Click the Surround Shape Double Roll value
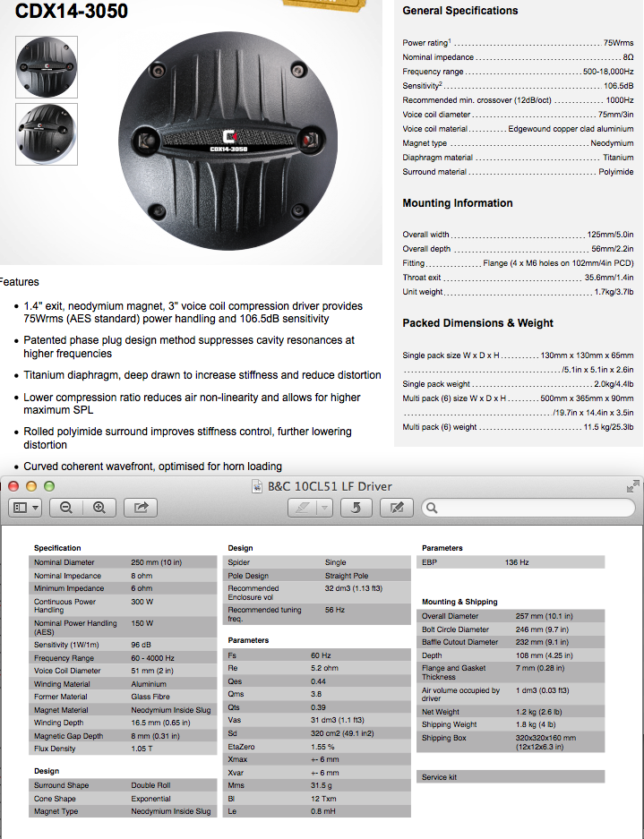 click(x=151, y=785)
